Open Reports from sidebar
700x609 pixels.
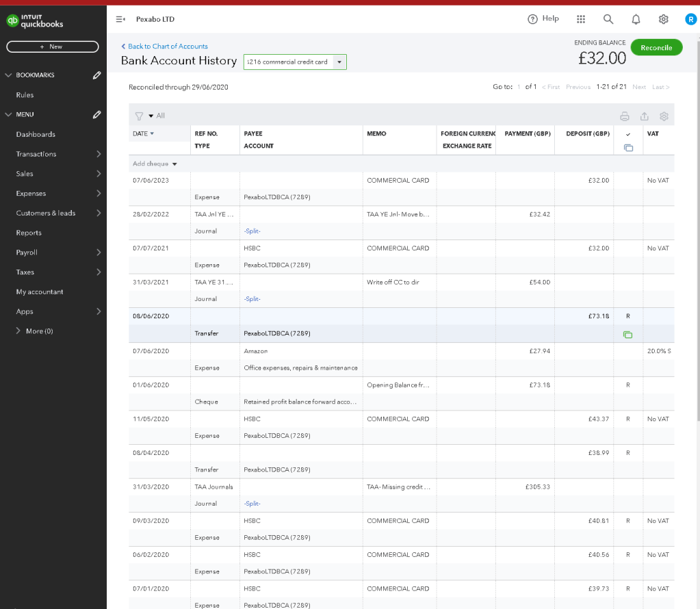click(x=29, y=233)
